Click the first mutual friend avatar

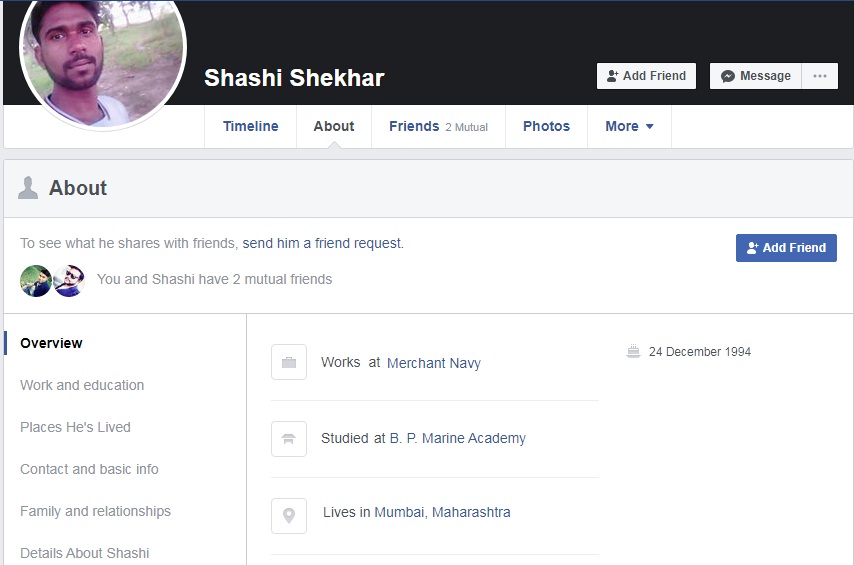pos(36,281)
